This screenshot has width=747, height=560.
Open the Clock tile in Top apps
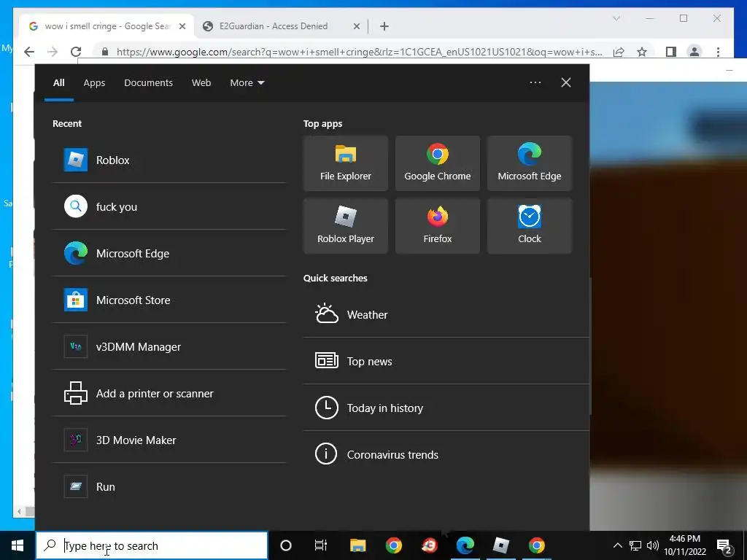pyautogui.click(x=530, y=226)
